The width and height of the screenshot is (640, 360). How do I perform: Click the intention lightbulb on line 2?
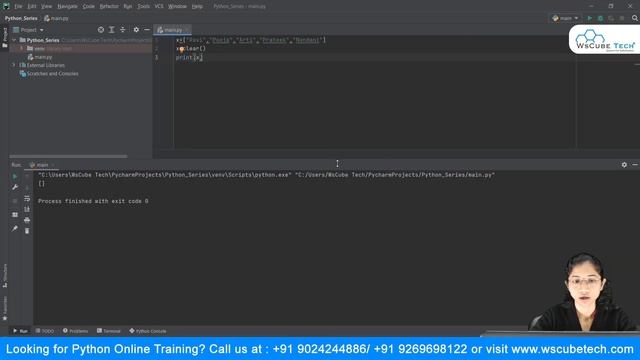pyautogui.click(x=182, y=49)
